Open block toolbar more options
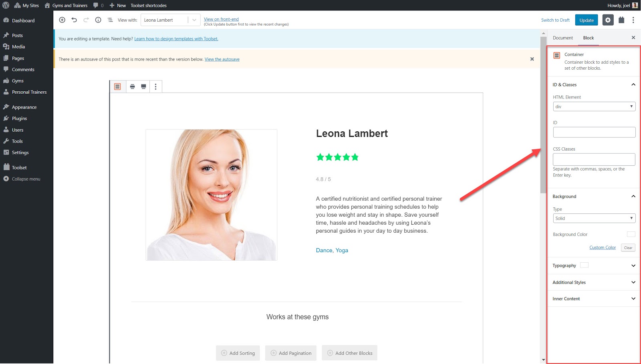This screenshot has height=364, width=641. coord(156,86)
